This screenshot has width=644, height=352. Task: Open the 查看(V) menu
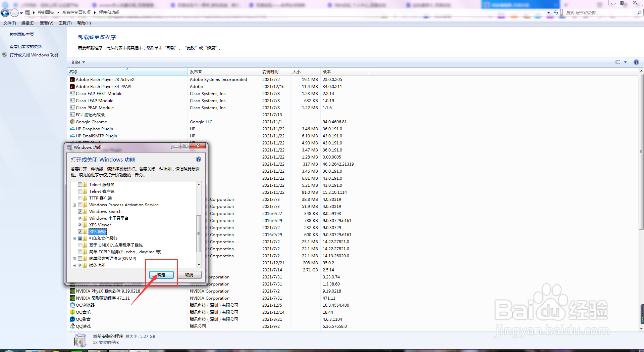(x=47, y=23)
